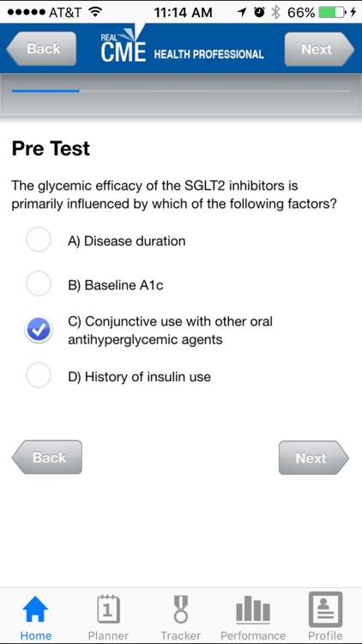Tap the battery indicator in status bar
This screenshot has width=362, height=644.
(332, 13)
